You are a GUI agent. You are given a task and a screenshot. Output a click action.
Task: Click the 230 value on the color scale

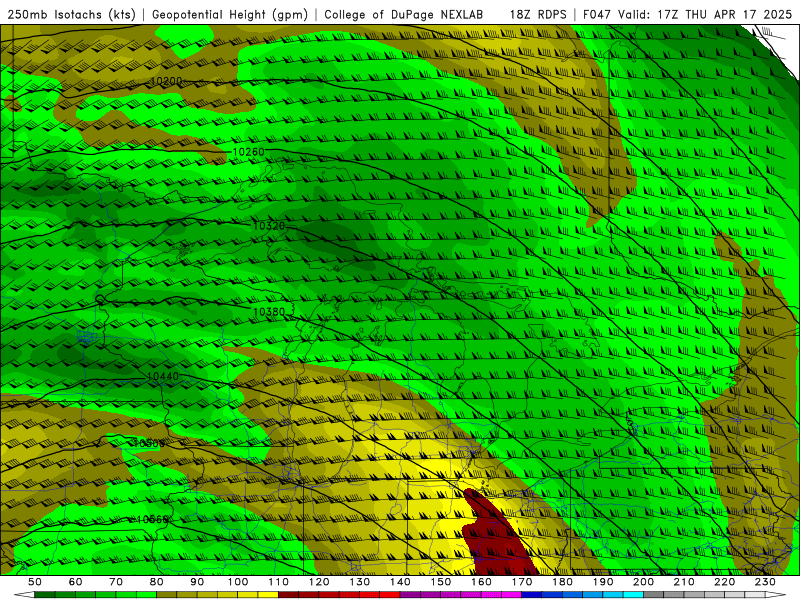pos(765,582)
